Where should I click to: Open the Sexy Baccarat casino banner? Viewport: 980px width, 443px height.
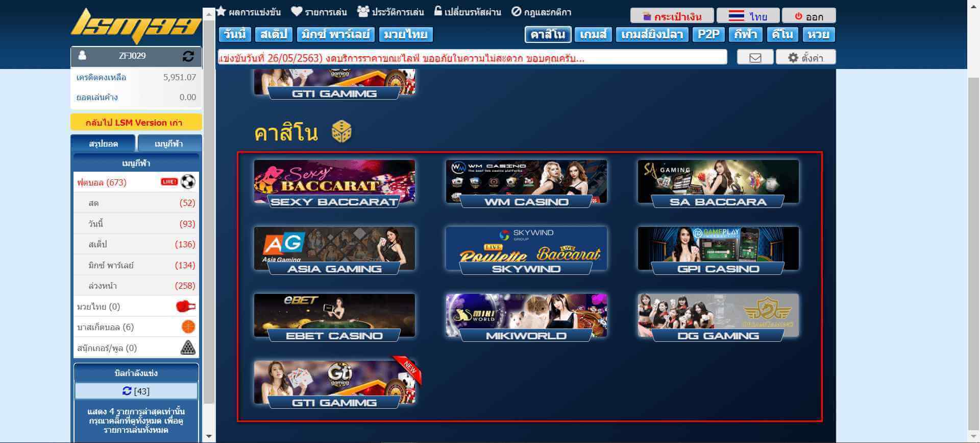[334, 183]
